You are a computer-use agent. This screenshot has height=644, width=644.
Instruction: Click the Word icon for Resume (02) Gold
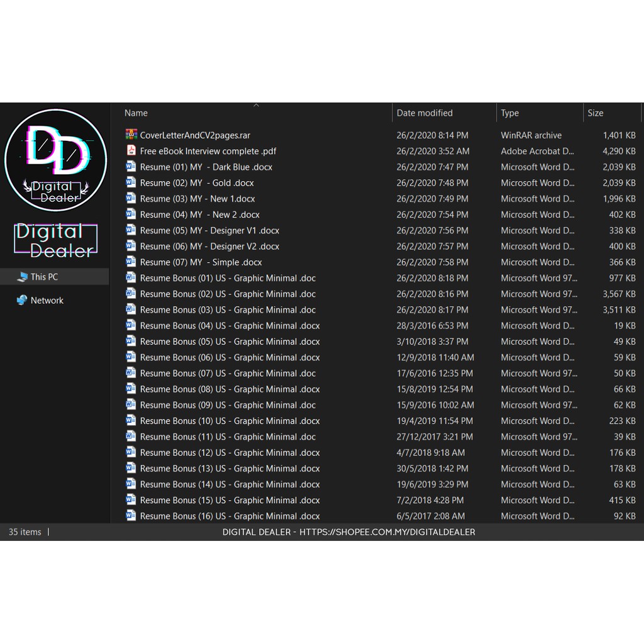(x=131, y=182)
